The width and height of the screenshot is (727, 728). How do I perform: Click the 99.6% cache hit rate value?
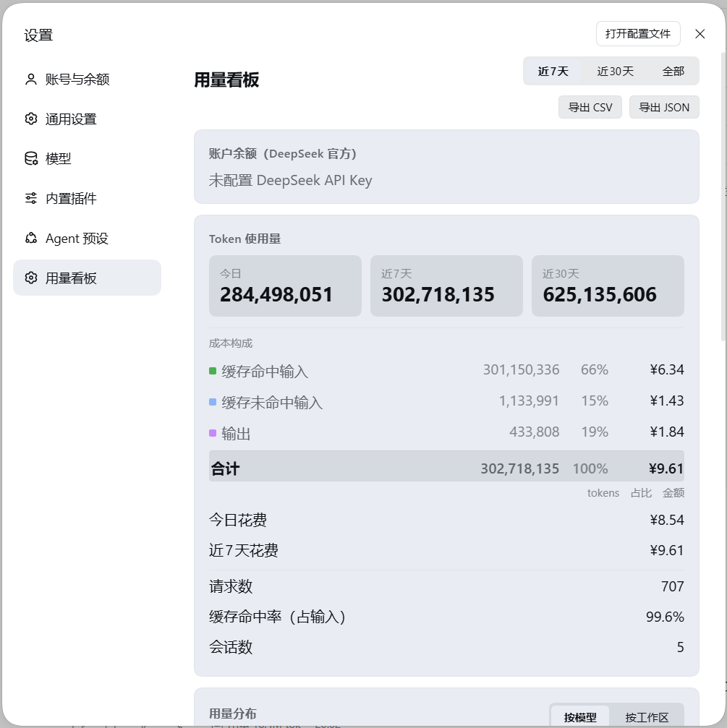point(665,617)
